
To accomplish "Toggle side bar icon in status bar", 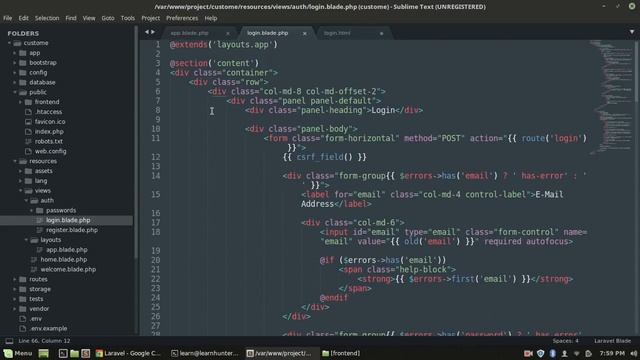I will 9,341.
